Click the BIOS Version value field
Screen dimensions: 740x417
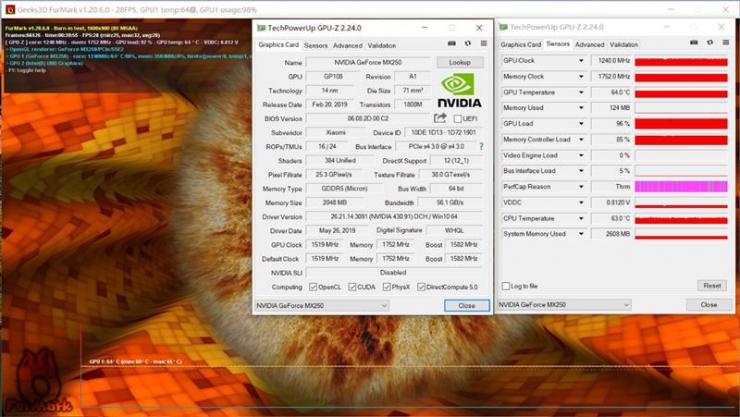(x=368, y=118)
